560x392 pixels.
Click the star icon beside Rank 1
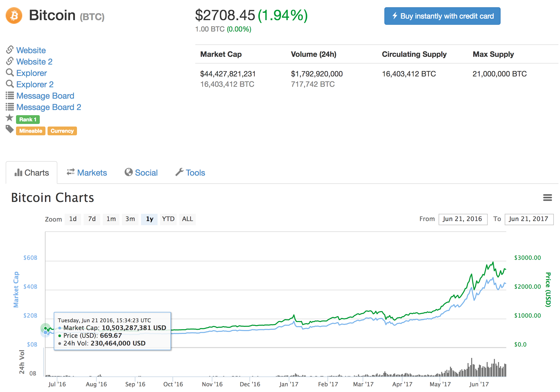pos(10,118)
